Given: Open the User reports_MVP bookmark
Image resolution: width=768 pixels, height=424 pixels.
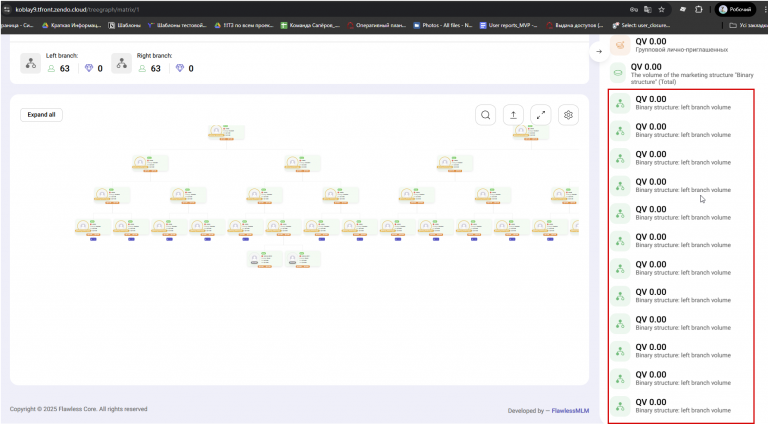Looking at the screenshot, I should [x=508, y=25].
